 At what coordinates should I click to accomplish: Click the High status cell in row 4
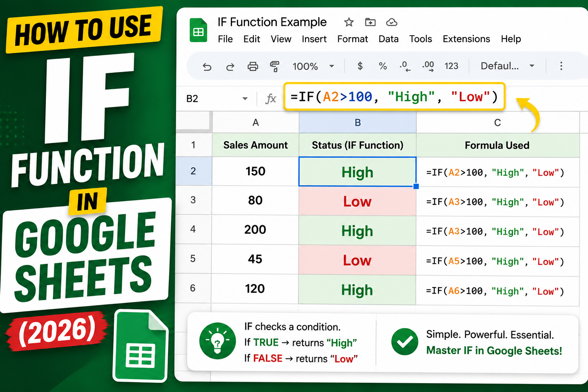click(358, 230)
